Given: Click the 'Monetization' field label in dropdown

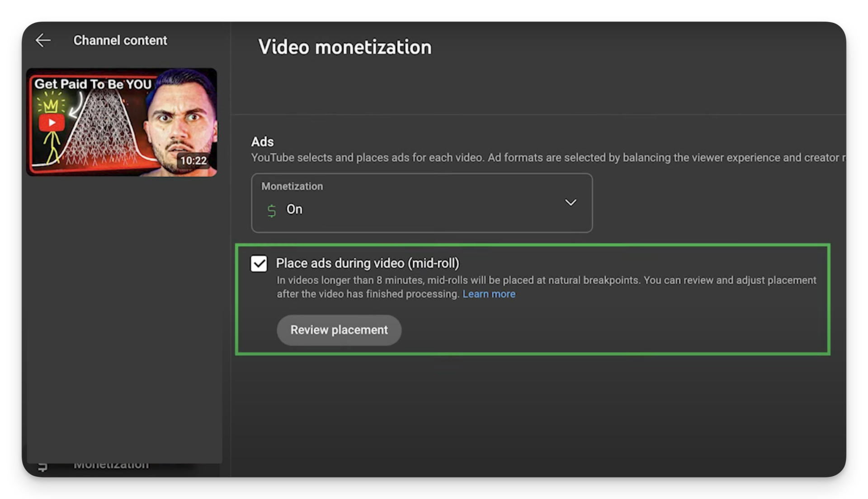Looking at the screenshot, I should tap(292, 186).
